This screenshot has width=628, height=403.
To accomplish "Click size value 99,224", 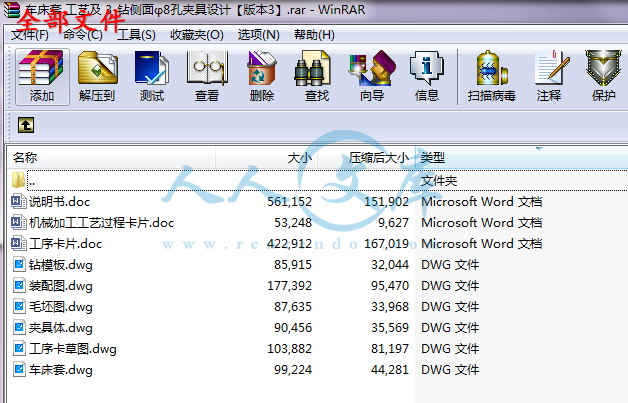I will [x=293, y=370].
